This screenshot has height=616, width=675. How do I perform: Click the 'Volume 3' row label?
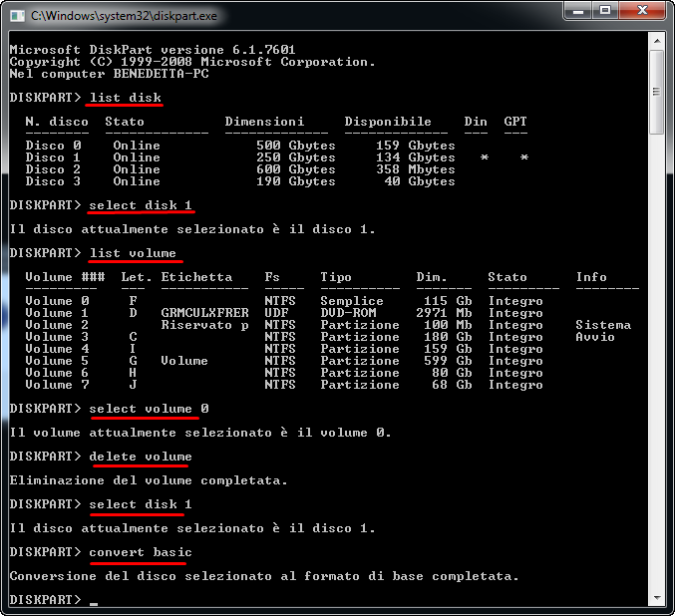(57, 337)
